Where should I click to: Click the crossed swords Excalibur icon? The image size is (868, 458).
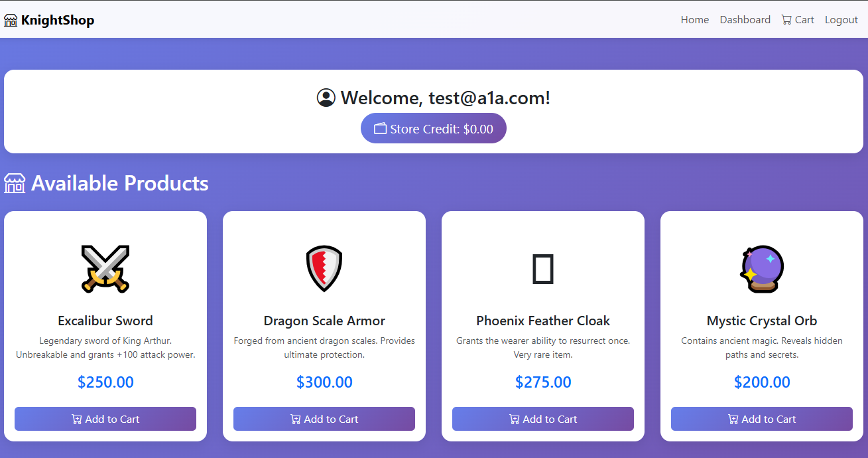click(105, 269)
